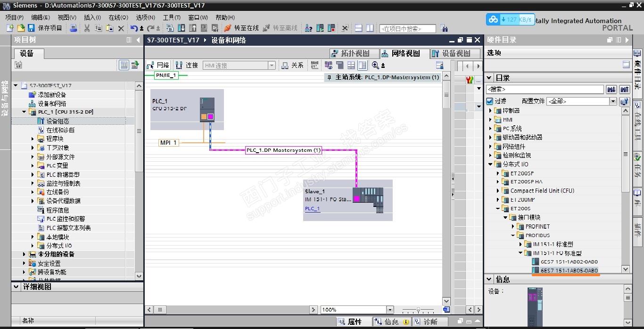Click the PLC_1 link under Slave_1
The height and width of the screenshot is (329, 644).
click(x=312, y=209)
